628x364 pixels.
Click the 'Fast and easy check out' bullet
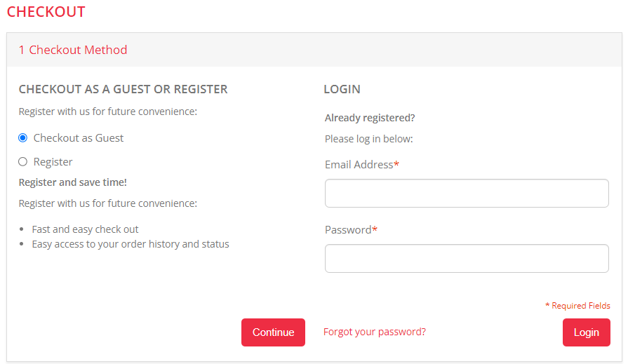85,229
